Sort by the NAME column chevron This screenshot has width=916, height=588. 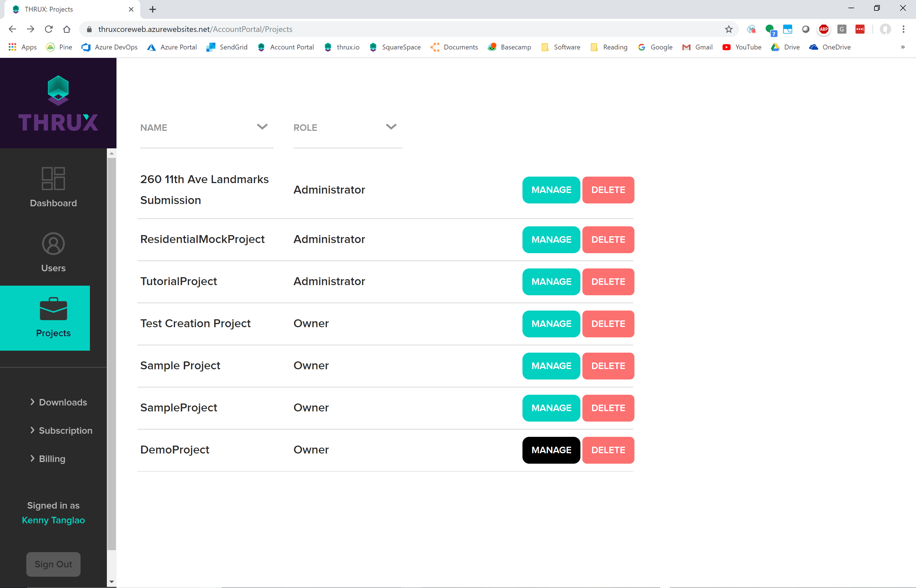262,126
